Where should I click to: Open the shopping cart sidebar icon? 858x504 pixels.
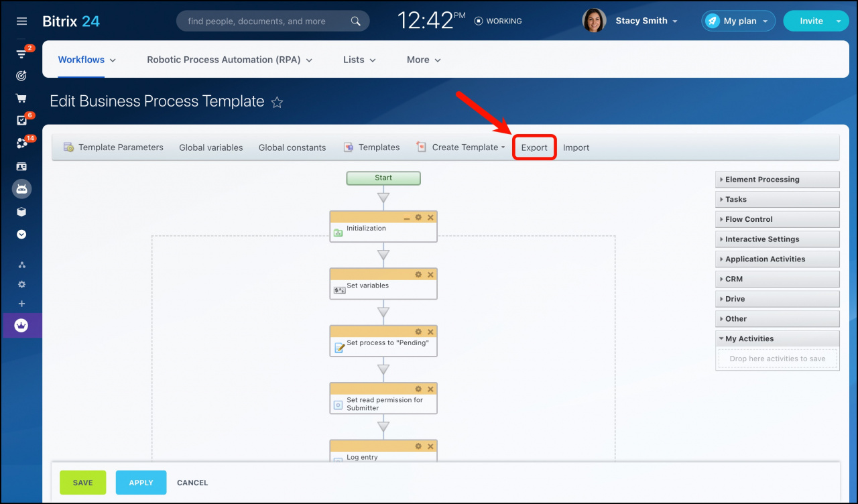[x=21, y=98]
